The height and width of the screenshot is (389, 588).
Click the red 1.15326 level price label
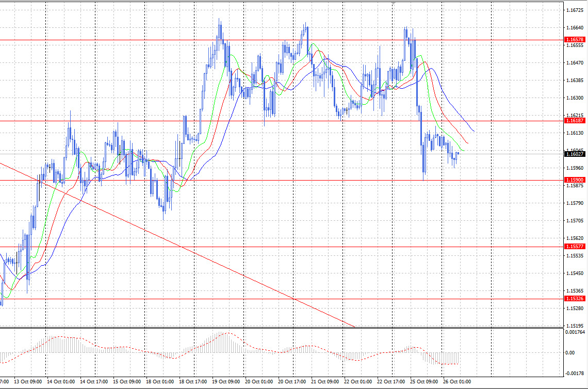(x=575, y=299)
